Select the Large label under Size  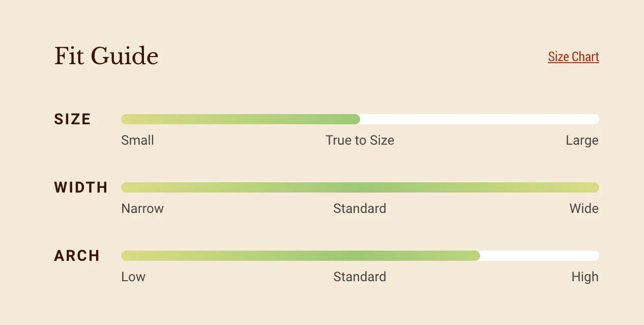(582, 140)
